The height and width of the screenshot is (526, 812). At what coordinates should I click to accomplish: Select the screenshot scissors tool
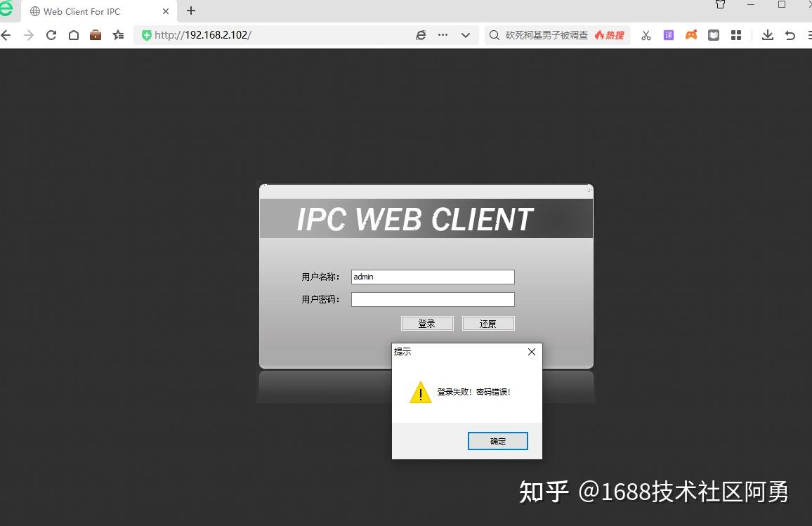pos(646,34)
